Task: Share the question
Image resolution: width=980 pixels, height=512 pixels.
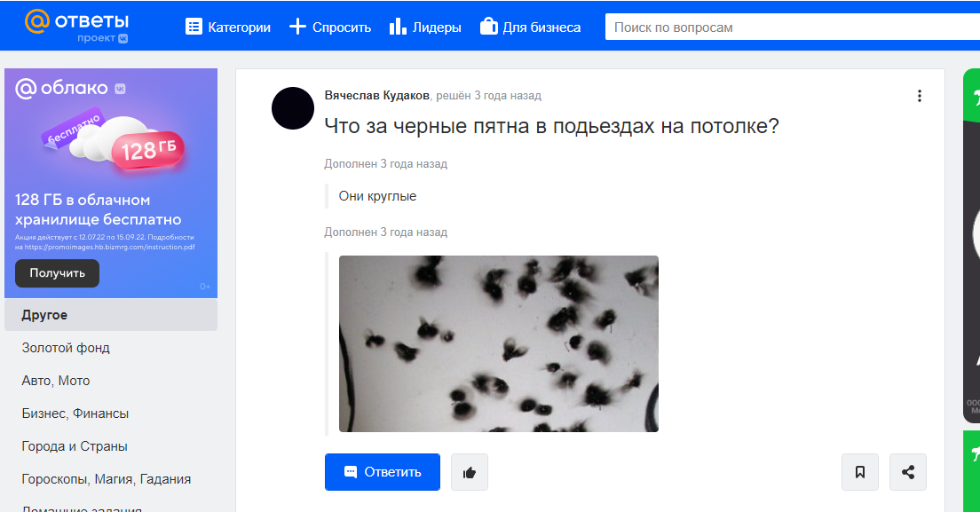Action: tap(908, 472)
